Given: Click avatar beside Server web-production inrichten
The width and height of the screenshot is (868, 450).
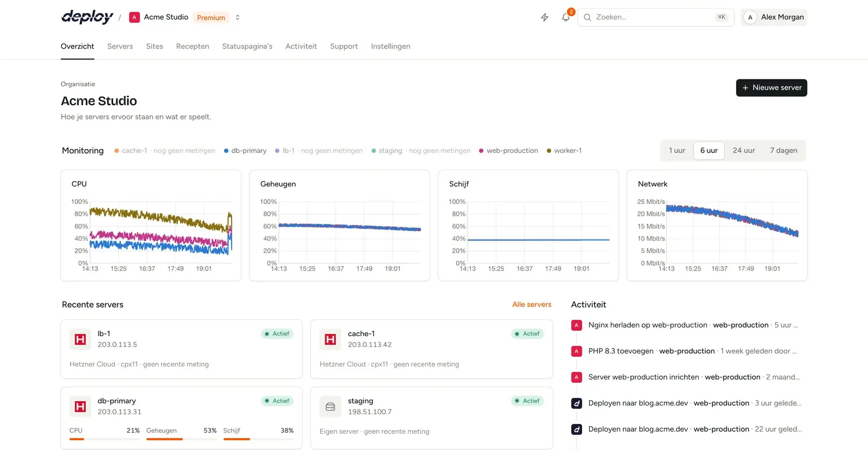Looking at the screenshot, I should [x=577, y=377].
